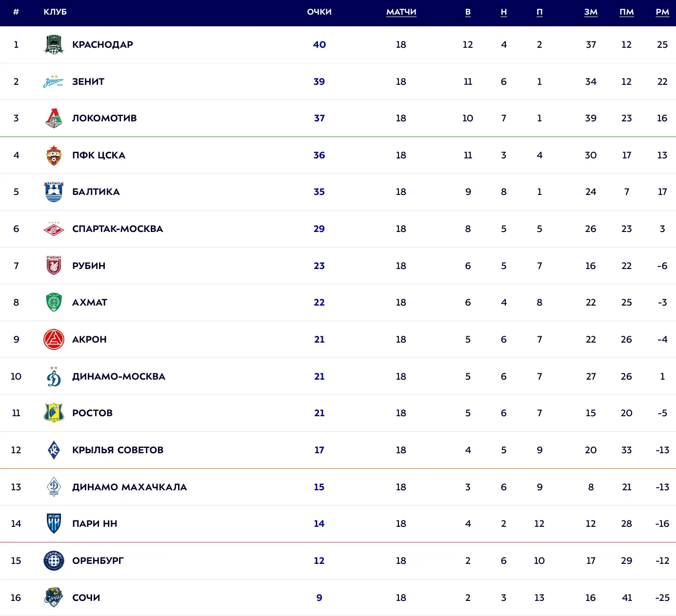Click the Lokomotiv club crest

[x=54, y=118]
